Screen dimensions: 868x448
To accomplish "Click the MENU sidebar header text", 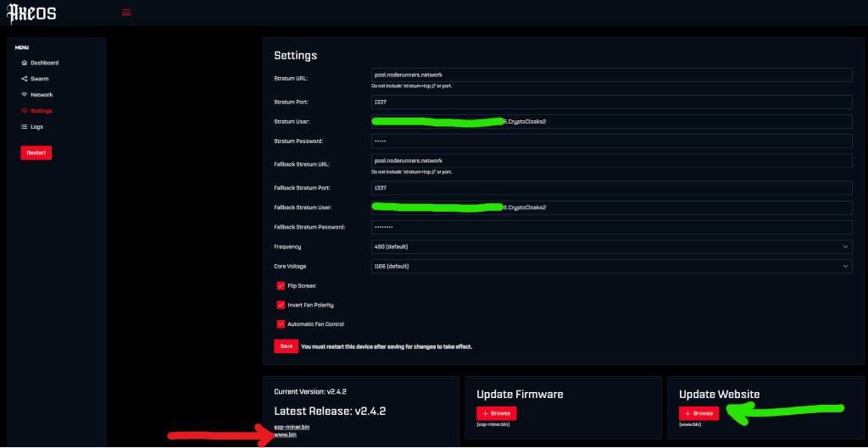I will [21, 47].
